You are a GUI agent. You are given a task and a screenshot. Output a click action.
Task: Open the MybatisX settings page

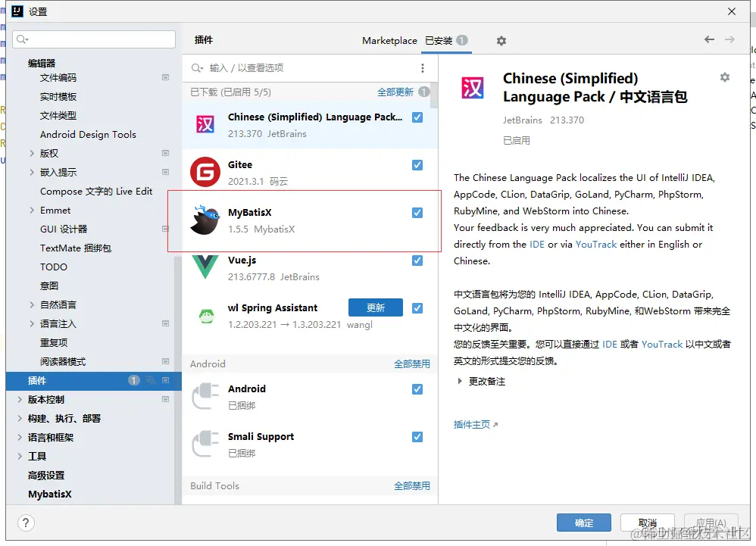pyautogui.click(x=50, y=494)
